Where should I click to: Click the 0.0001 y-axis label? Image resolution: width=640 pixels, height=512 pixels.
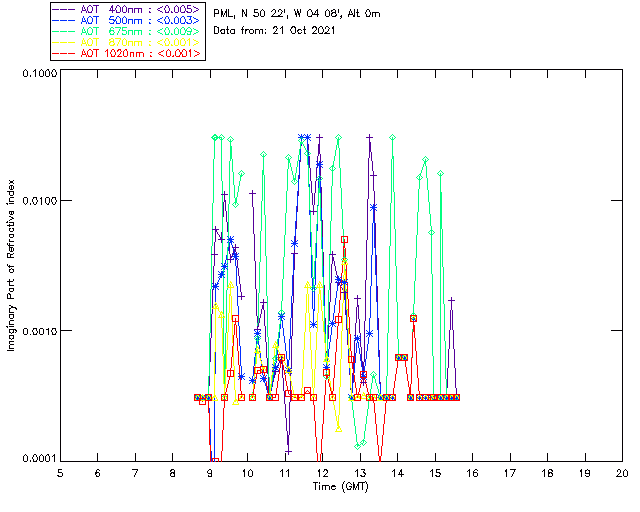click(x=40, y=459)
